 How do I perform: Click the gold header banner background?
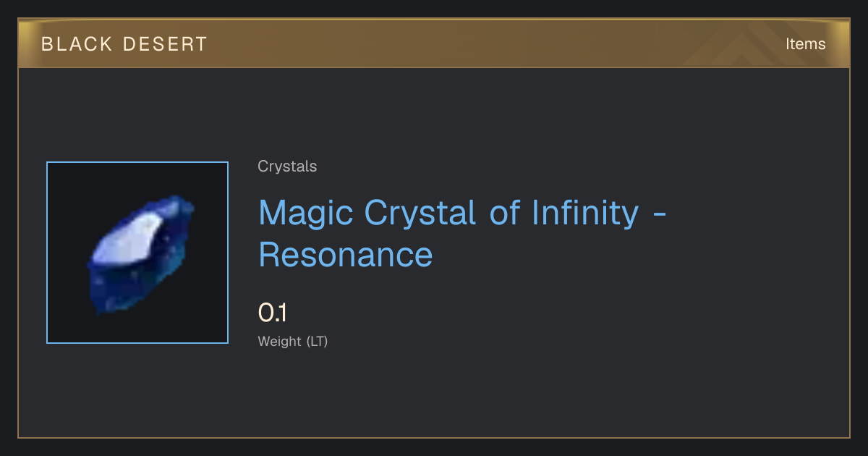(434, 44)
